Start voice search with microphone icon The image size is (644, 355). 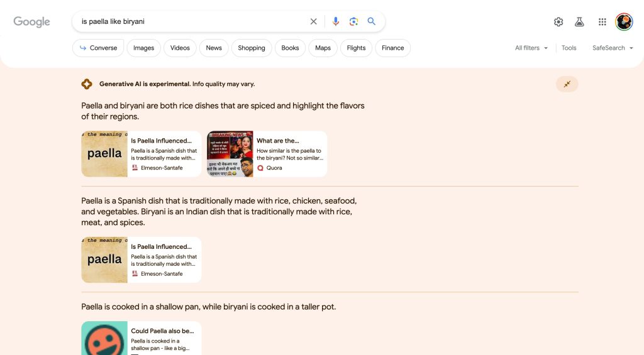[x=336, y=21]
